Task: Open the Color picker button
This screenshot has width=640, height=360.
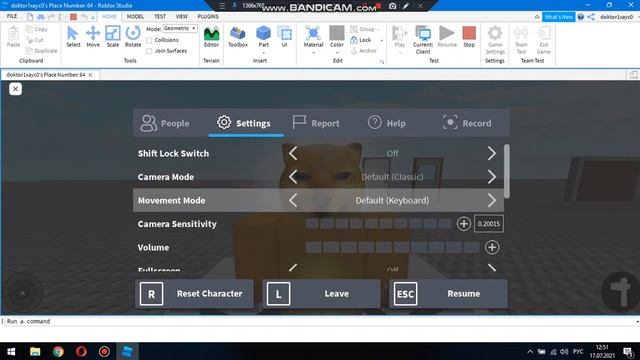Action: (337, 39)
